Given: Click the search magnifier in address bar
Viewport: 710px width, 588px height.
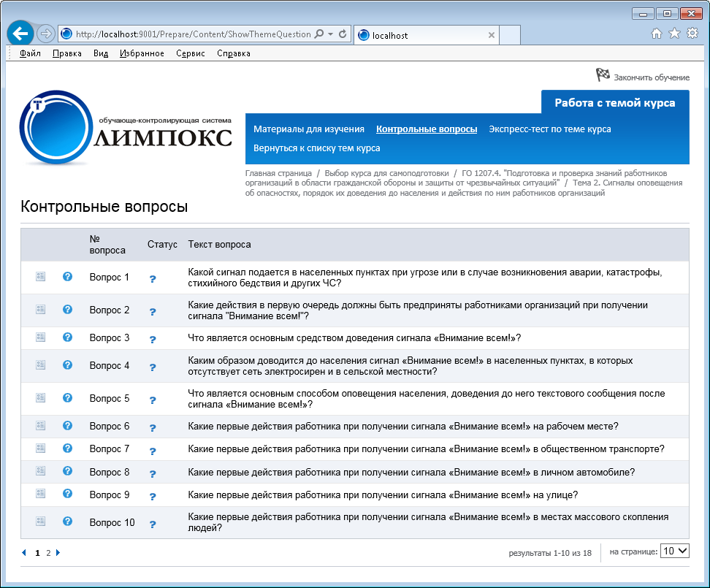Looking at the screenshot, I should point(319,34).
